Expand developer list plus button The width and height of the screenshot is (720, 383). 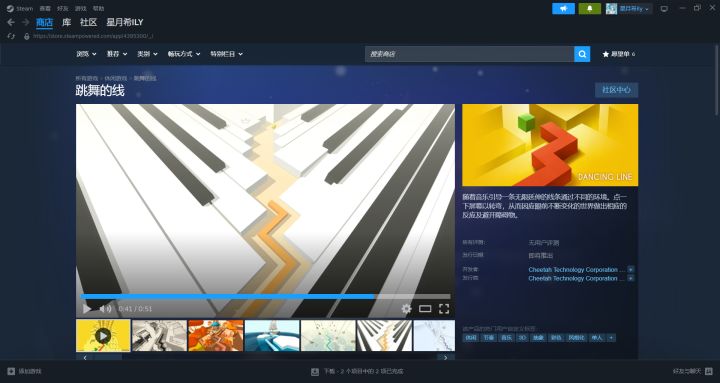631,270
